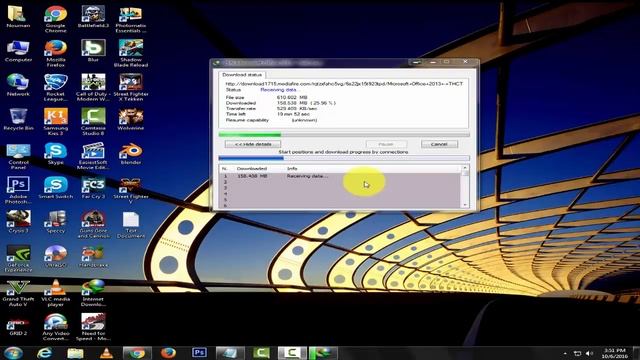The image size is (640, 360).
Task: Select the Battlefield 3 desktop icon
Action: click(93, 17)
